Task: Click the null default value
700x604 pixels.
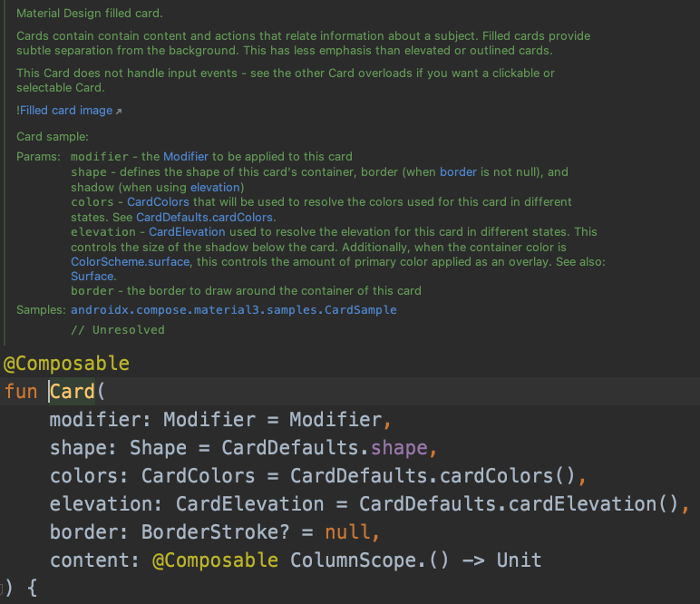Action: (347, 532)
